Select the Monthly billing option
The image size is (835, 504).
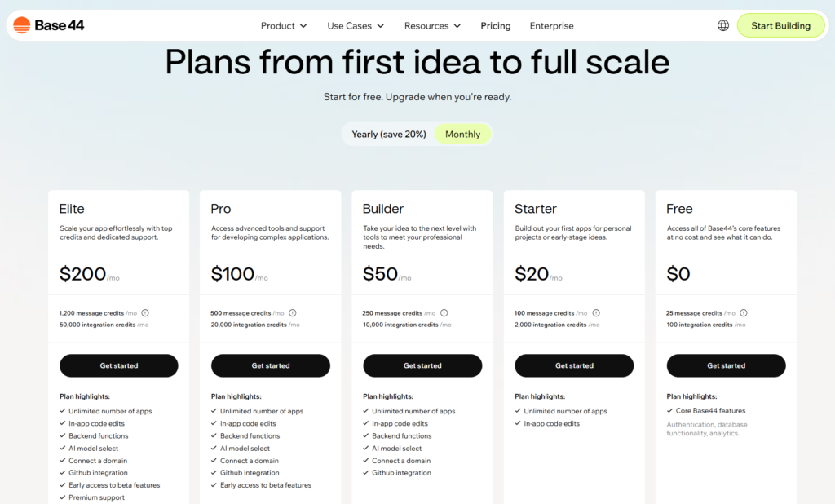(462, 134)
